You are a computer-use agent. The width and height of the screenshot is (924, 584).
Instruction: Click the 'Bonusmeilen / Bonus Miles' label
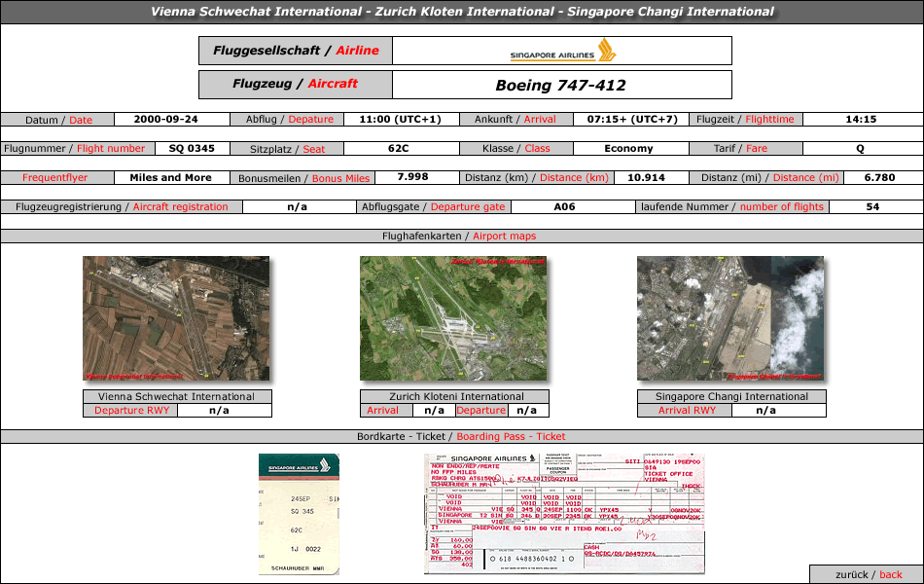(x=302, y=178)
